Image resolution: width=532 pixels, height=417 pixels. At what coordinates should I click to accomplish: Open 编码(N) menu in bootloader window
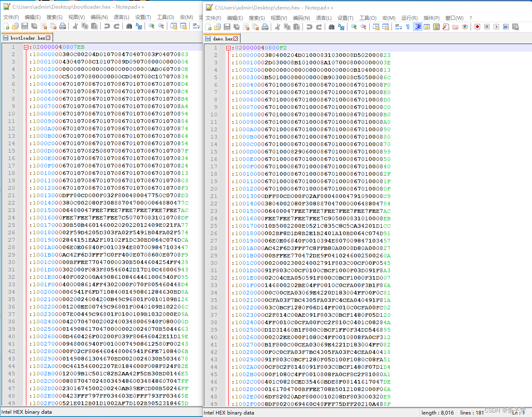99,17
